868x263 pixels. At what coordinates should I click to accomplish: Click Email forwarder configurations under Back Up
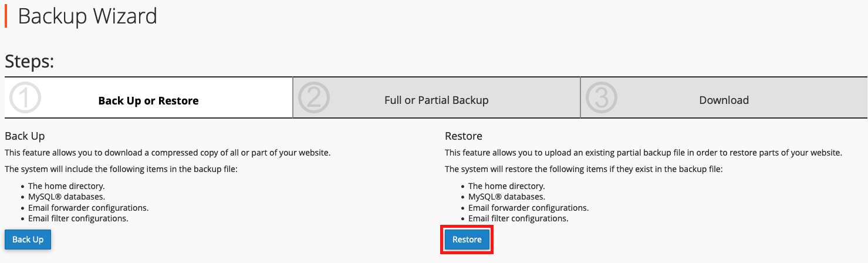coord(88,208)
